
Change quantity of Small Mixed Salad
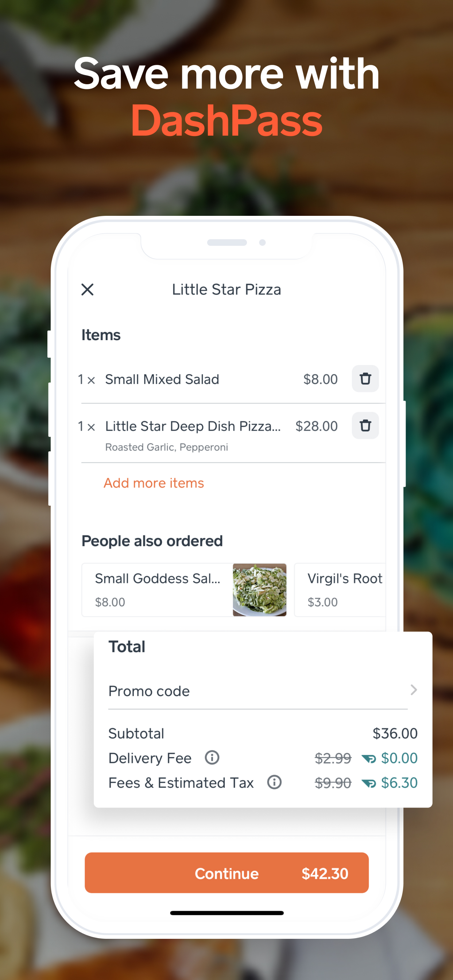tap(86, 379)
